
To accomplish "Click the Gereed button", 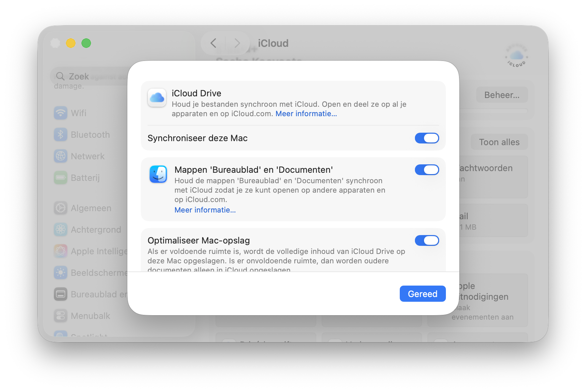I will (x=422, y=294).
